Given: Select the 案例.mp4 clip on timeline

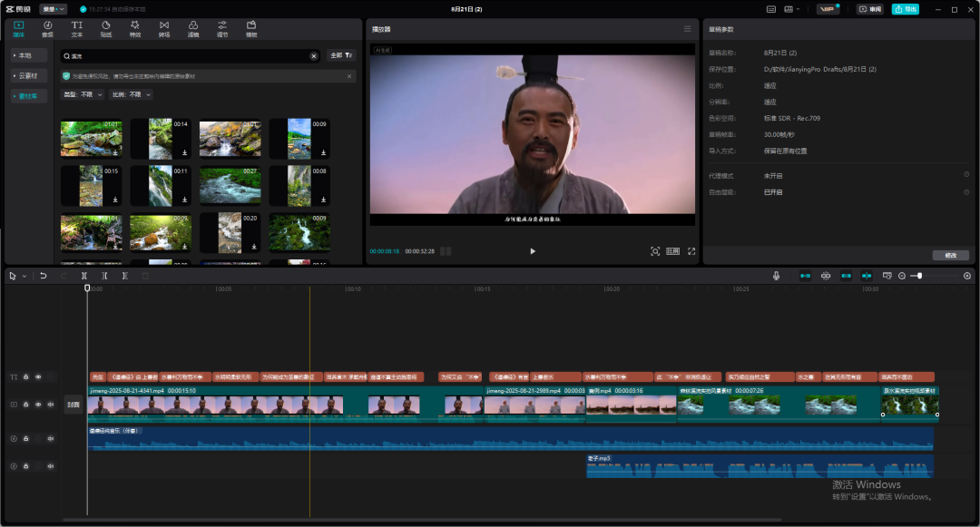Looking at the screenshot, I should point(632,404).
